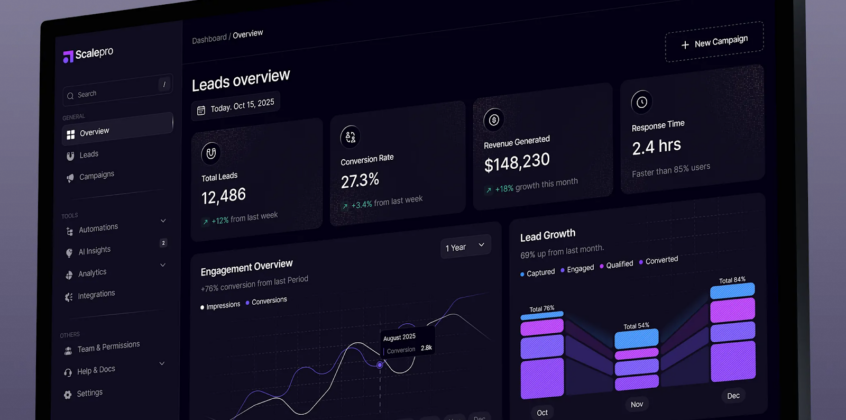Click the Dashboard breadcrumb link
Viewport: 846px width, 420px height.
coord(209,39)
